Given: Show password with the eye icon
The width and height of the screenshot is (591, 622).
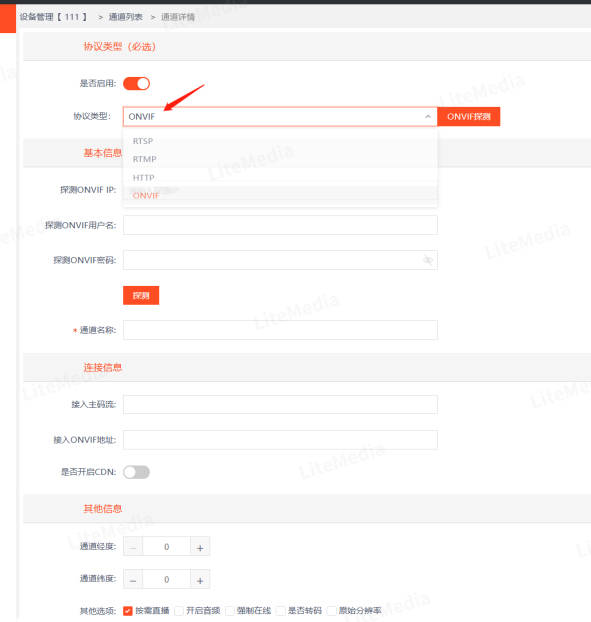Looking at the screenshot, I should (x=428, y=260).
